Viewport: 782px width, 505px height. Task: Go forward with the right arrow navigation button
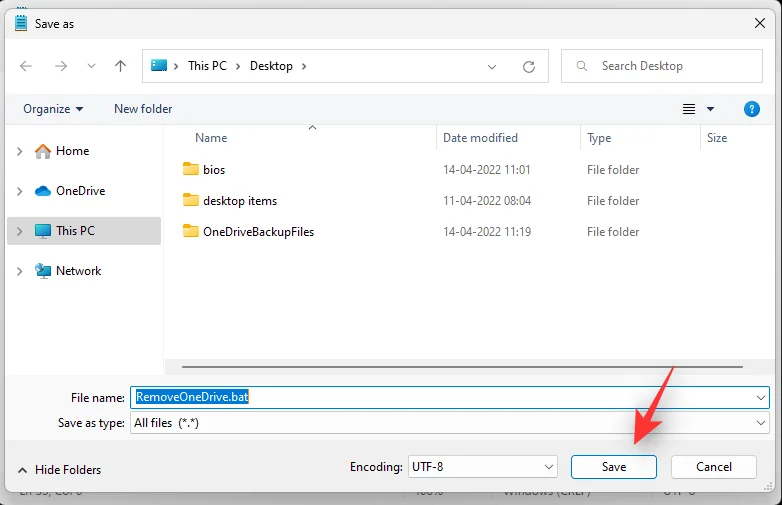(x=61, y=66)
